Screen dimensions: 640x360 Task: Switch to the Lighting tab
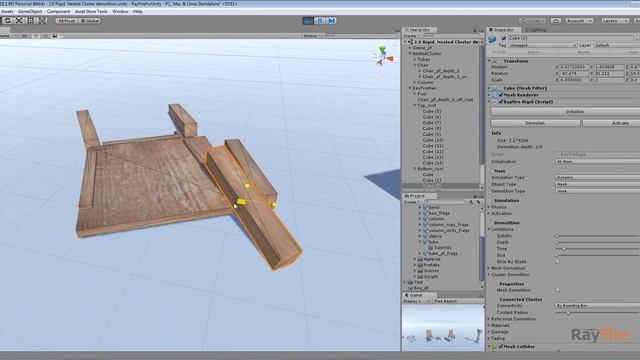[x=535, y=30]
